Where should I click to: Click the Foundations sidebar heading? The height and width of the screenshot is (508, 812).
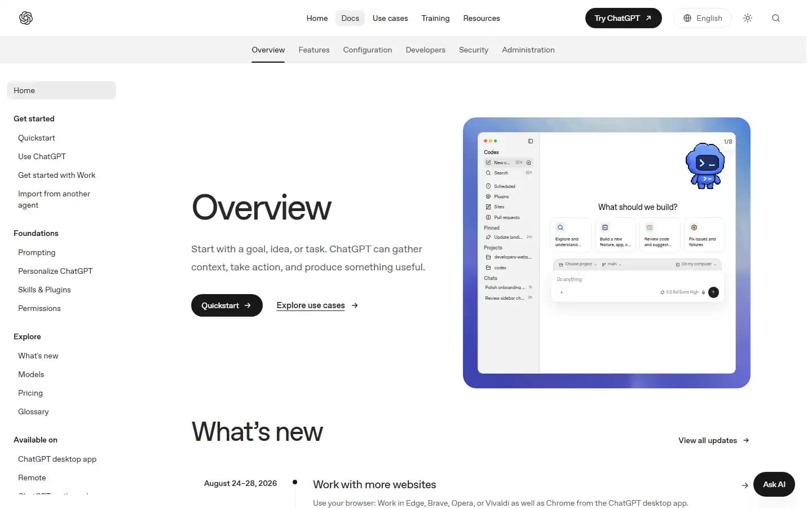(x=36, y=233)
